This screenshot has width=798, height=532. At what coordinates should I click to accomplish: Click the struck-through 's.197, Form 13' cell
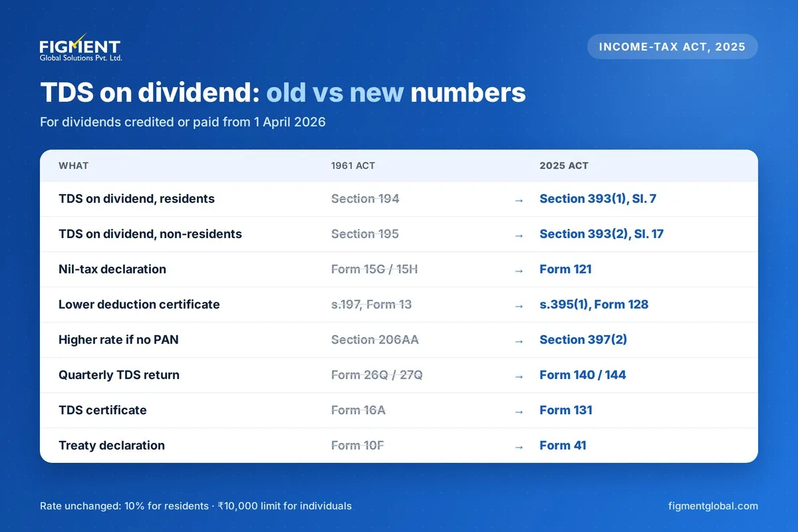(371, 305)
